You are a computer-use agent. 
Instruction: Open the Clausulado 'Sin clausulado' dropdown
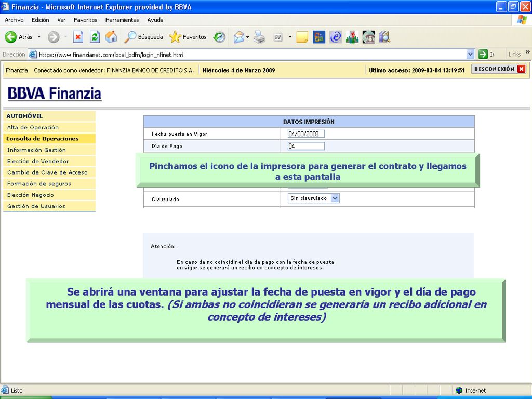[313, 198]
